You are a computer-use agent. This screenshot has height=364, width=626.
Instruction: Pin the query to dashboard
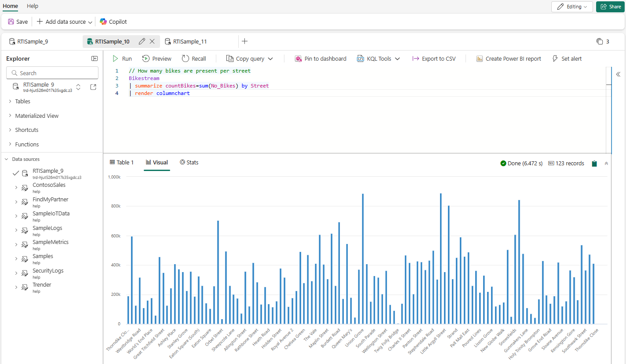coord(320,58)
